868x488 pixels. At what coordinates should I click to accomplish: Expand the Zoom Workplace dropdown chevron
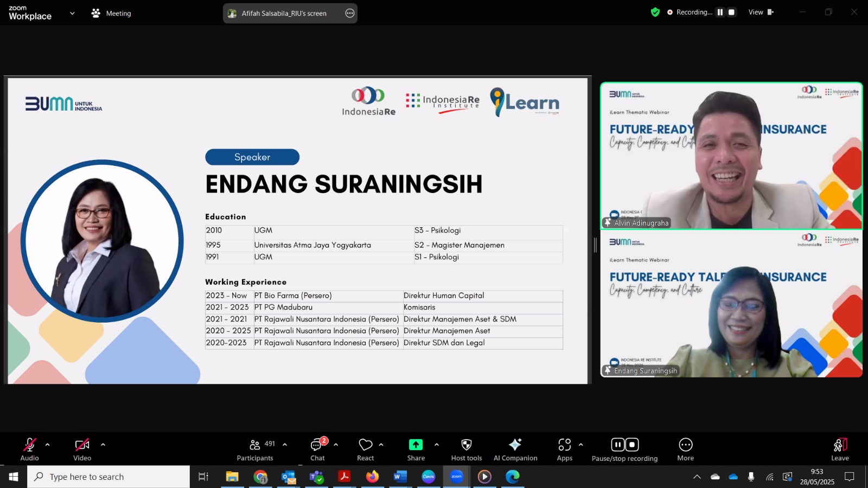click(72, 13)
